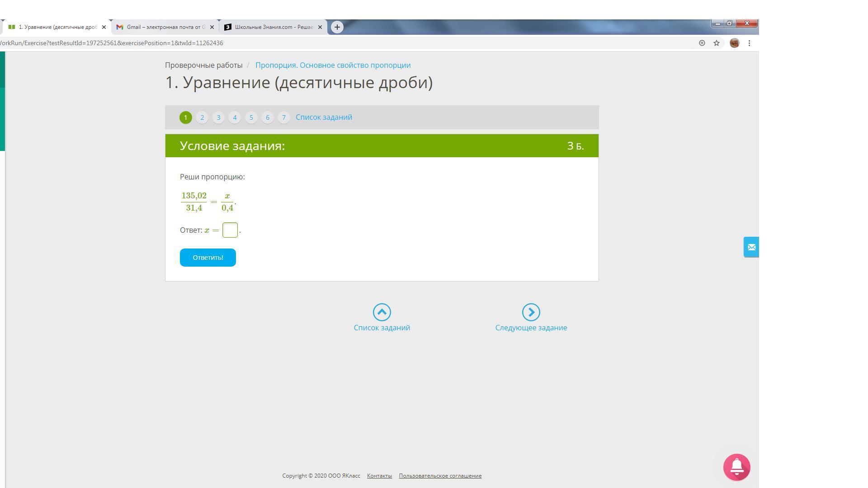868x488 pixels.
Task: Click the next task arrow icon
Action: click(x=531, y=312)
